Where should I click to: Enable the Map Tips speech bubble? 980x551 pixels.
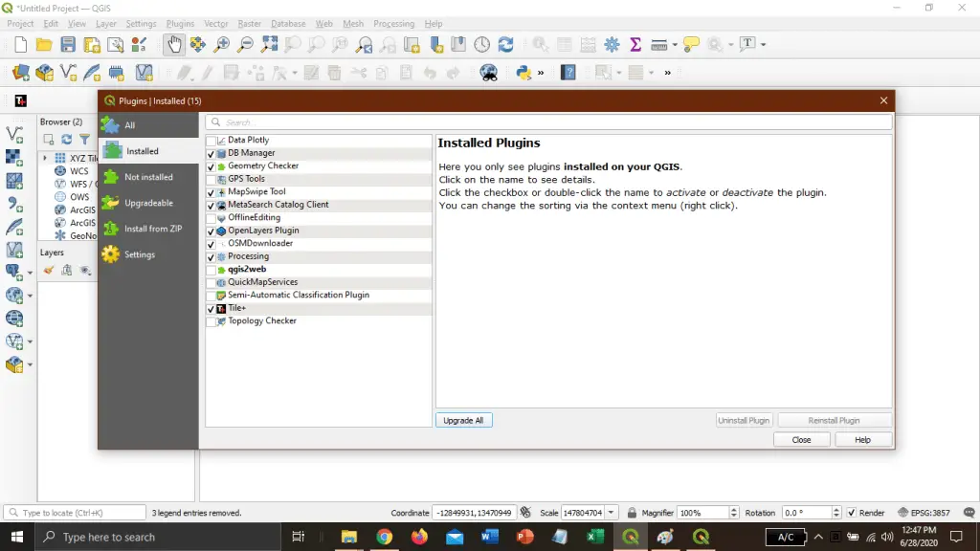point(691,44)
